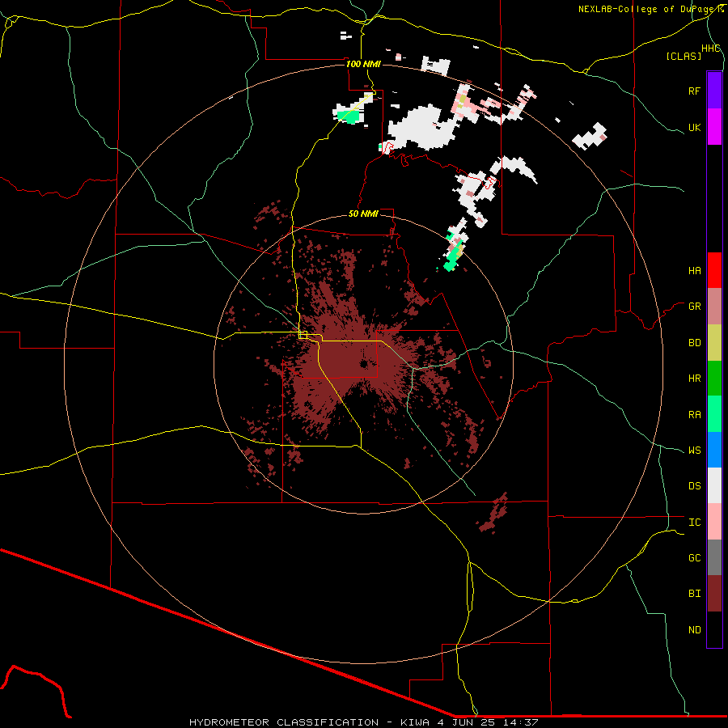The height and width of the screenshot is (728, 728).
Task: Click the HA red legend swatch
Action: 714,270
